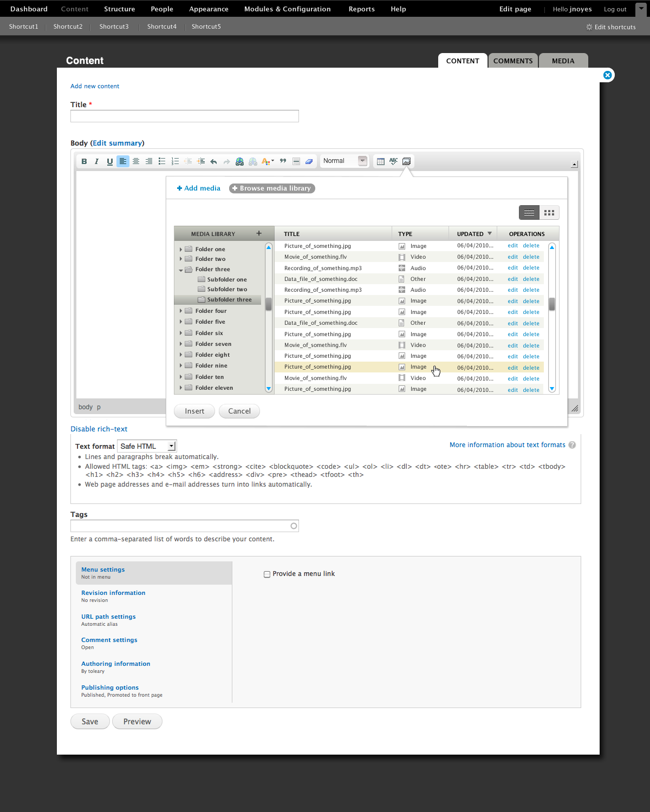Open the Safe HTML text format dropdown
This screenshot has height=812, width=650.
[146, 446]
